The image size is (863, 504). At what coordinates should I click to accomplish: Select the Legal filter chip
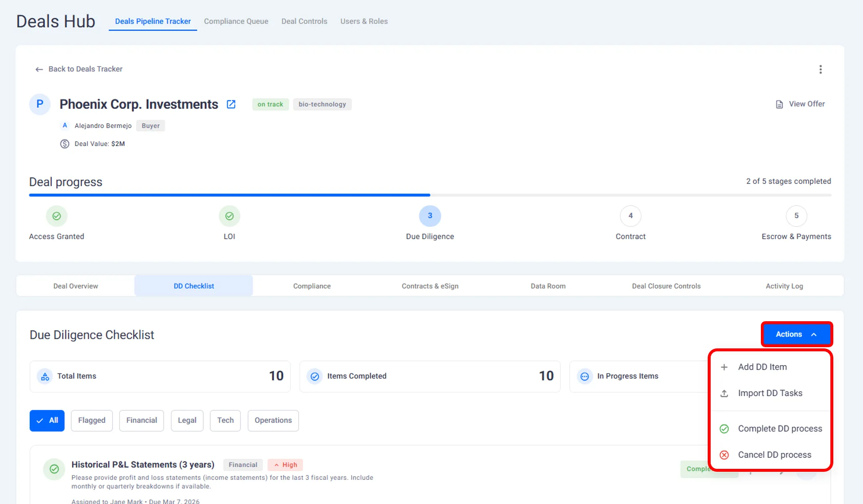pos(187,420)
